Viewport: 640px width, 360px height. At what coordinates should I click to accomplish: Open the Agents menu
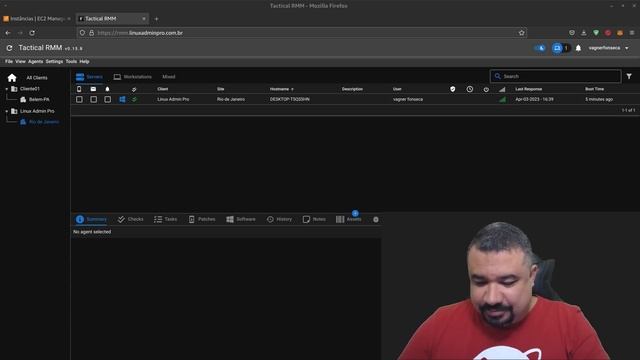(36, 62)
